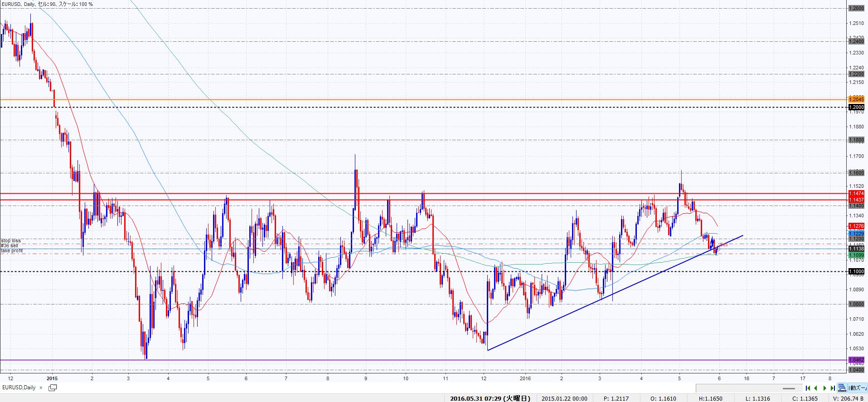Click the horizontal chart scrollbar thumb
The height and width of the screenshot is (402, 868).
[789, 388]
